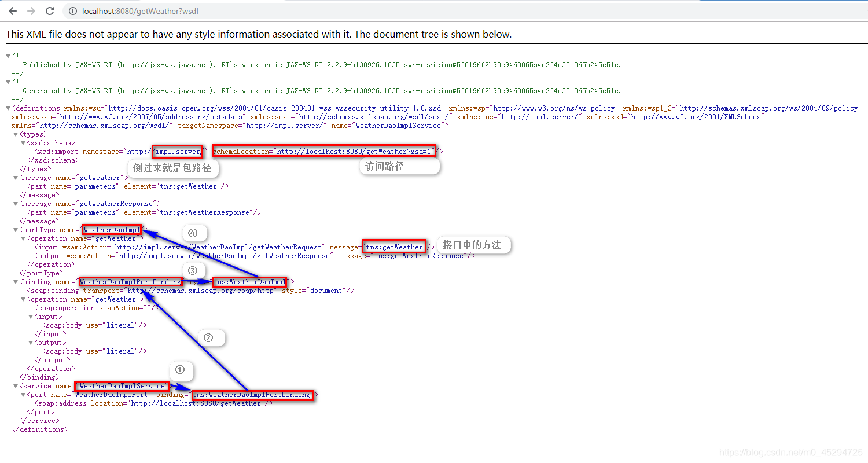The height and width of the screenshot is (463, 868).
Task: View site information icon in address bar
Action: pyautogui.click(x=72, y=11)
